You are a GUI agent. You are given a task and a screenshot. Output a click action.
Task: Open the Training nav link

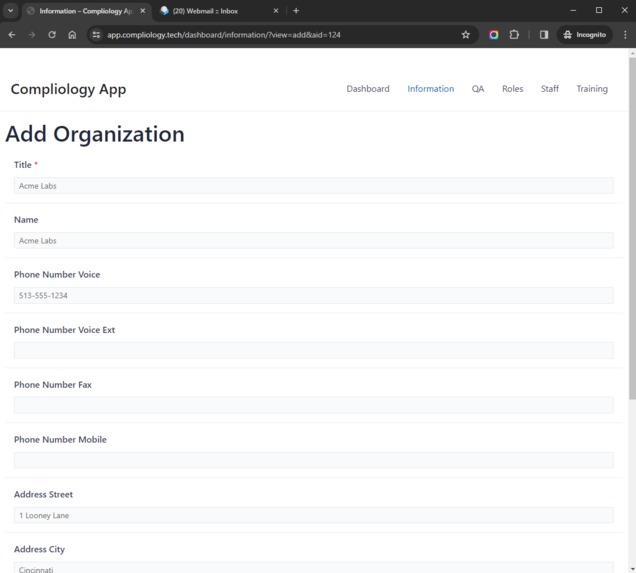pos(592,89)
